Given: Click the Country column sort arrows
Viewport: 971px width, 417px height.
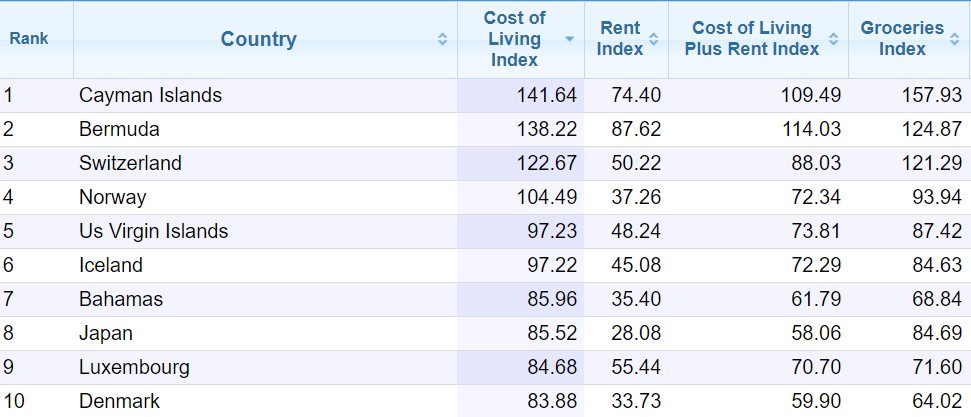Looking at the screenshot, I should click(x=442, y=39).
